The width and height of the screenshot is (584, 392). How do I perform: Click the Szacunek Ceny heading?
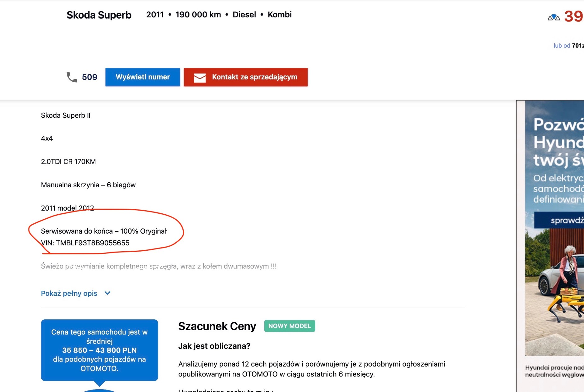pos(217,326)
